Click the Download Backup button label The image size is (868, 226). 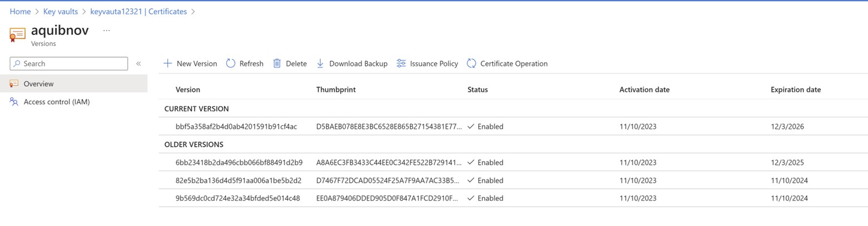358,63
